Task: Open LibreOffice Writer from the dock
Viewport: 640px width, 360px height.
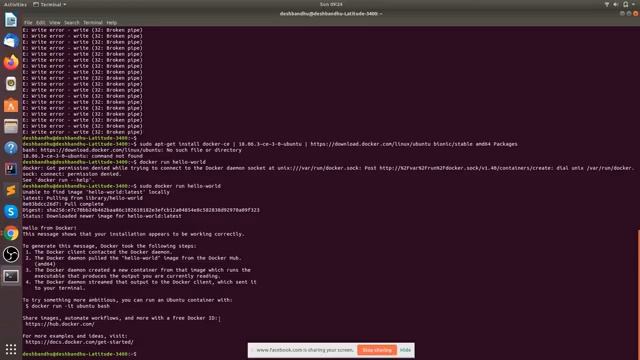Action: [x=11, y=20]
